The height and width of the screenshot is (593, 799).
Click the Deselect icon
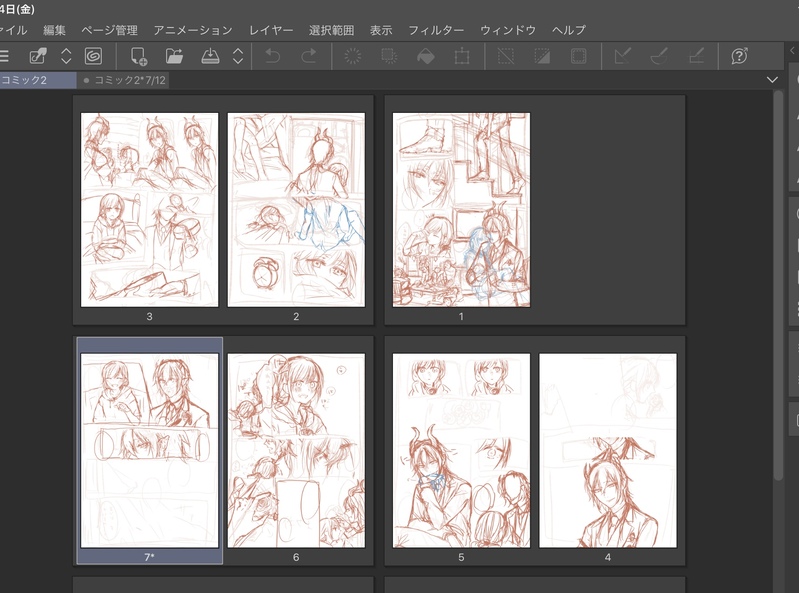tap(505, 56)
